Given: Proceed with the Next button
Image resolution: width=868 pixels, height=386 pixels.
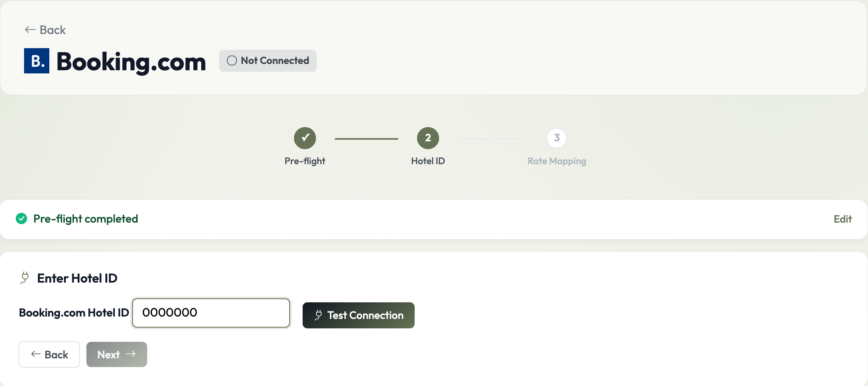Looking at the screenshot, I should pyautogui.click(x=117, y=354).
